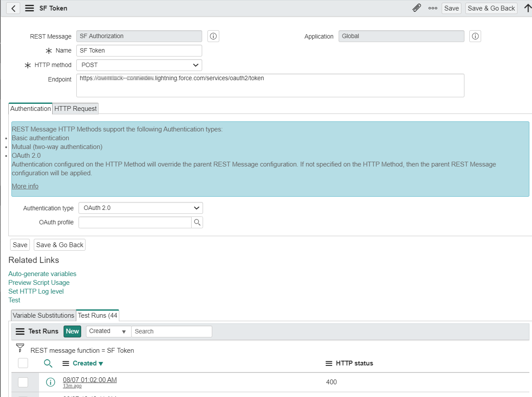The image size is (532, 397).
Task: Check the bottom partially visible row
Action: point(23,396)
